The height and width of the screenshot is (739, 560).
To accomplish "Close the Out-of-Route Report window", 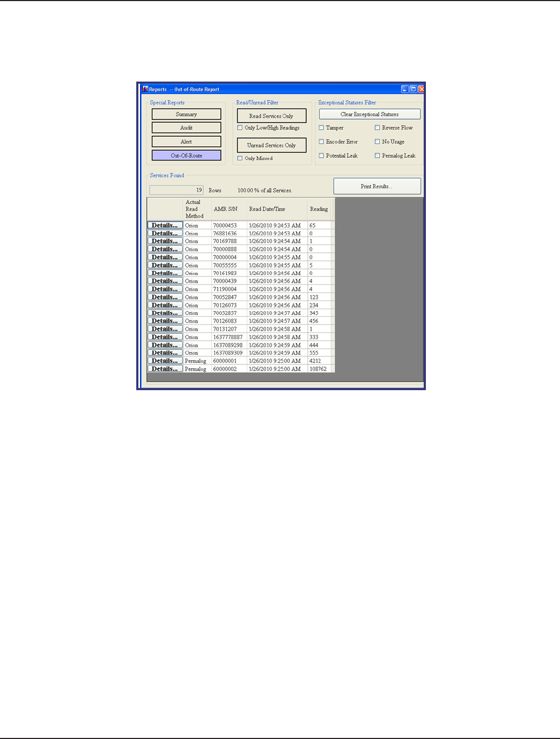I will coord(422,89).
